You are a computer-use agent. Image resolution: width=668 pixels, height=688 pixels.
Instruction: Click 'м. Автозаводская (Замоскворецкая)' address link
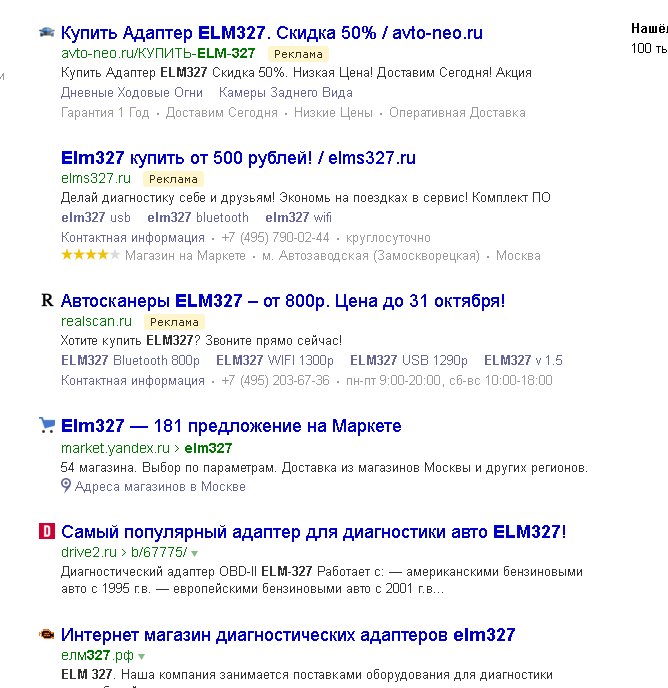(371, 255)
